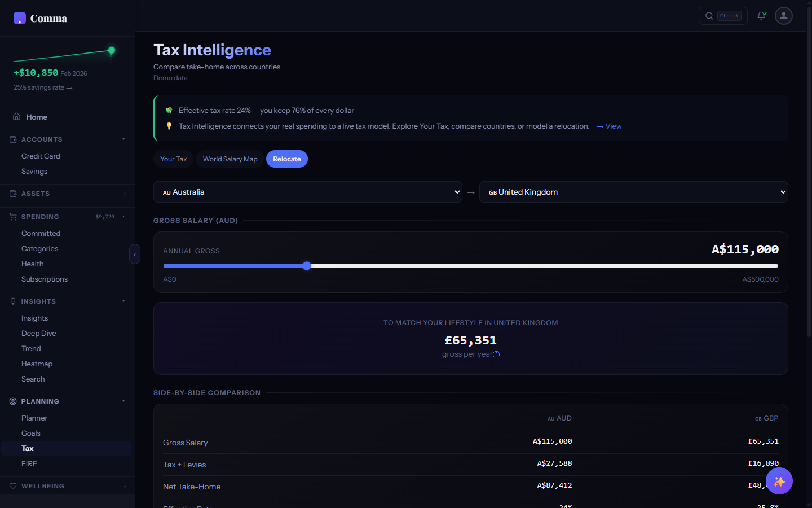Open the 25% savings rate link
812x508 pixels.
click(43, 87)
